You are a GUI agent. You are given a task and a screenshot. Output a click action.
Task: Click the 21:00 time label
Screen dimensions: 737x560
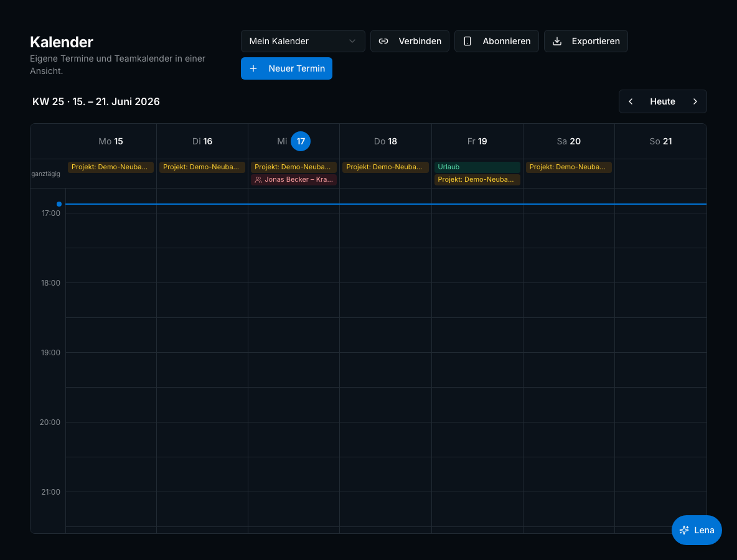[51, 492]
